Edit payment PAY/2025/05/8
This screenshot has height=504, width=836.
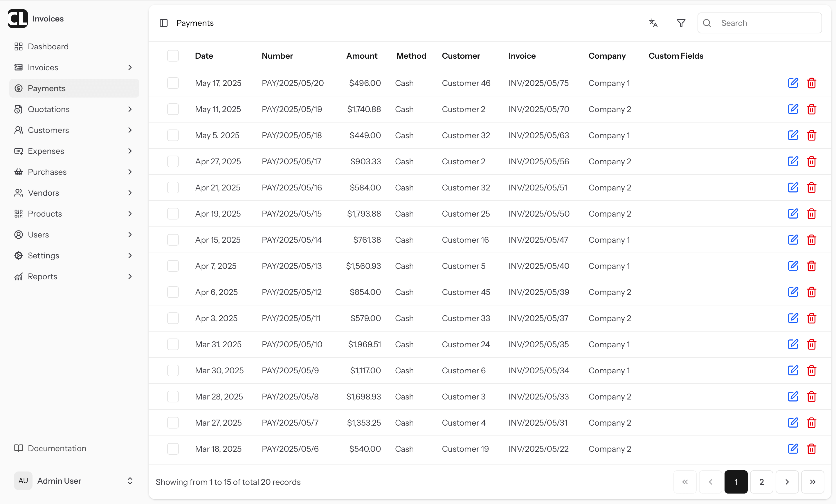tap(793, 396)
